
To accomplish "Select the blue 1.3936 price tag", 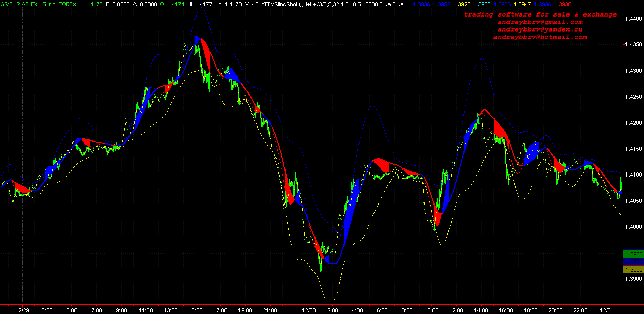I will click(x=634, y=262).
